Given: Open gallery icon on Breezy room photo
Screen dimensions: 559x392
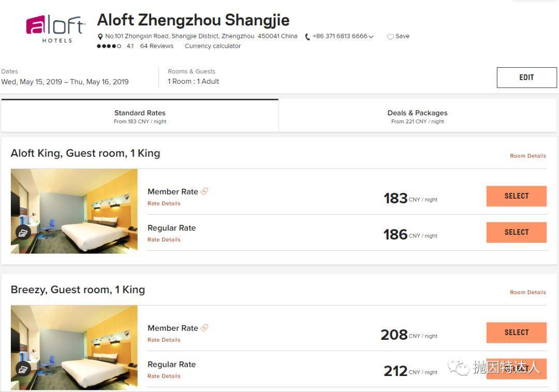Looking at the screenshot, I should point(23,369).
